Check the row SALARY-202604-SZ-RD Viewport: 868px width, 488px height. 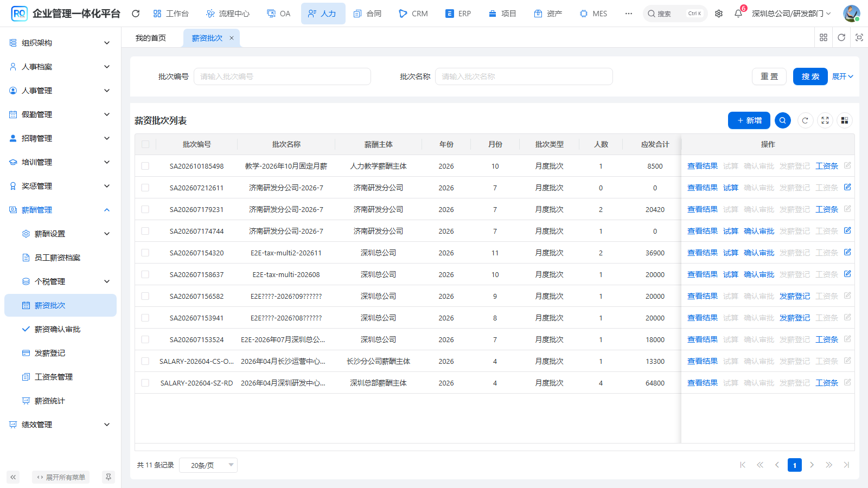pos(145,383)
